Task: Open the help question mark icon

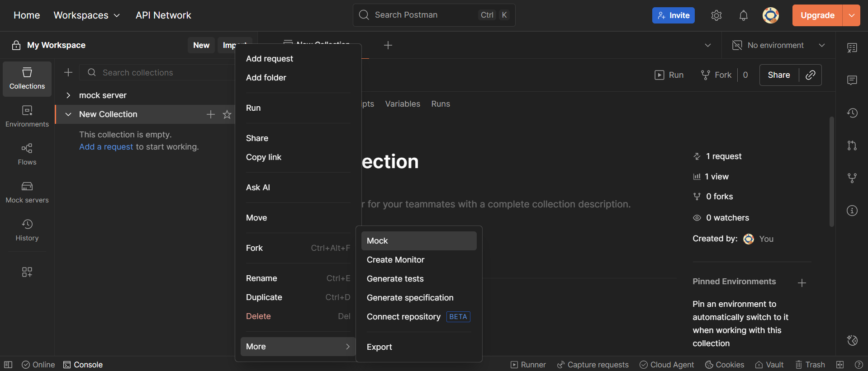Action: pos(859,365)
